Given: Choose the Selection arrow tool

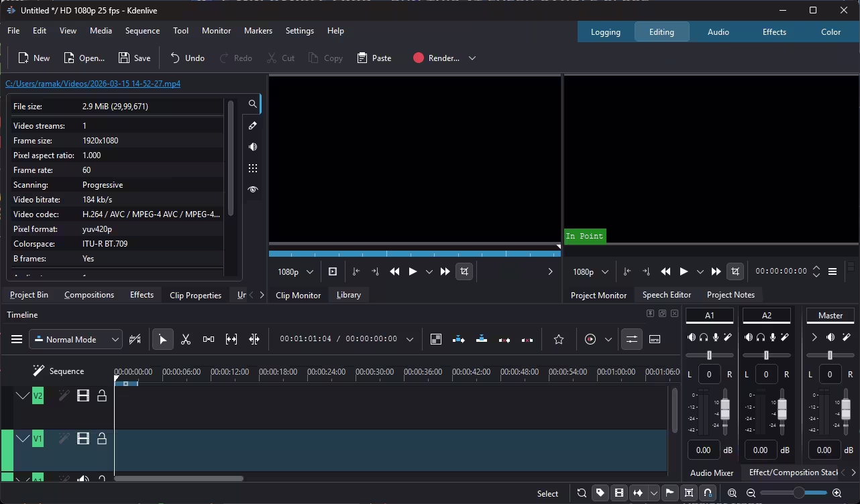Looking at the screenshot, I should 162,339.
